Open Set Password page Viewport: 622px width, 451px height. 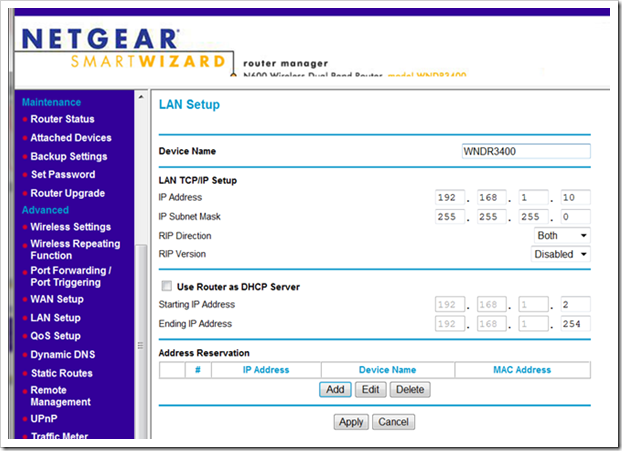(63, 175)
